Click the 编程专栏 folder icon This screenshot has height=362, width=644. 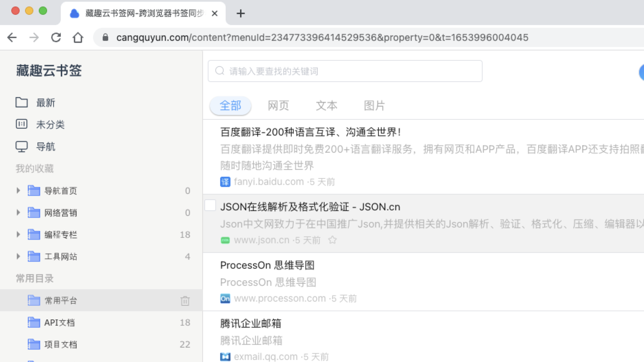(x=34, y=234)
